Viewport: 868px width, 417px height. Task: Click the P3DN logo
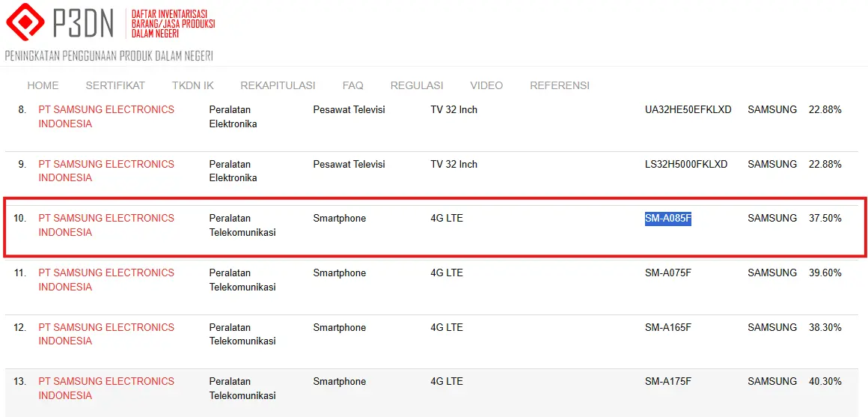click(x=60, y=22)
